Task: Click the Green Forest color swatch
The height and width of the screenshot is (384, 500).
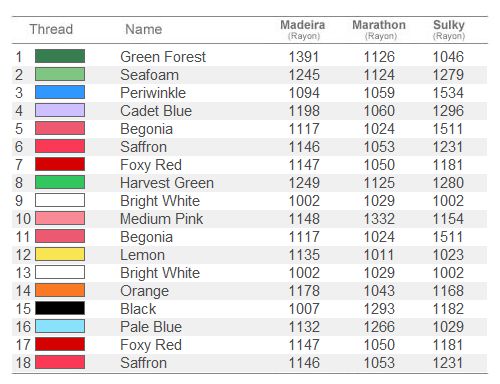Action: (x=60, y=56)
